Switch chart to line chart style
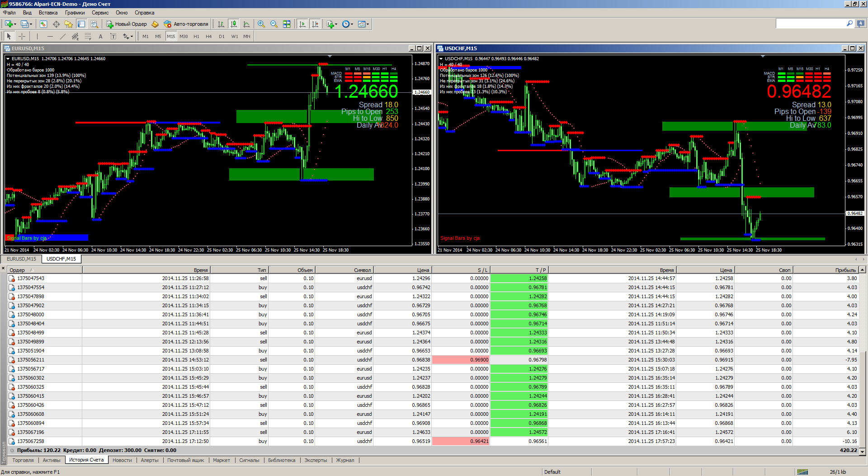This screenshot has width=868, height=476. (246, 24)
